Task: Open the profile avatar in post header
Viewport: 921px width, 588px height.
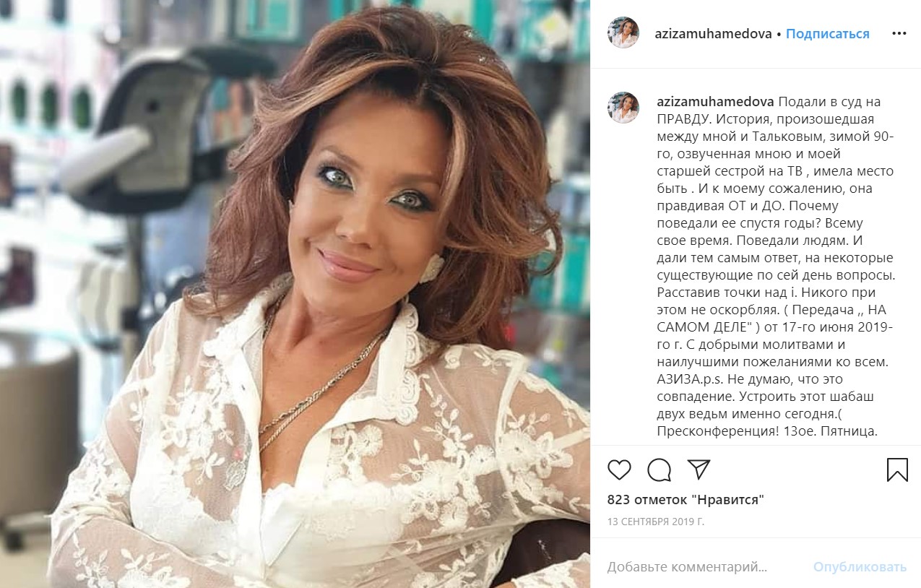Action: click(x=623, y=33)
